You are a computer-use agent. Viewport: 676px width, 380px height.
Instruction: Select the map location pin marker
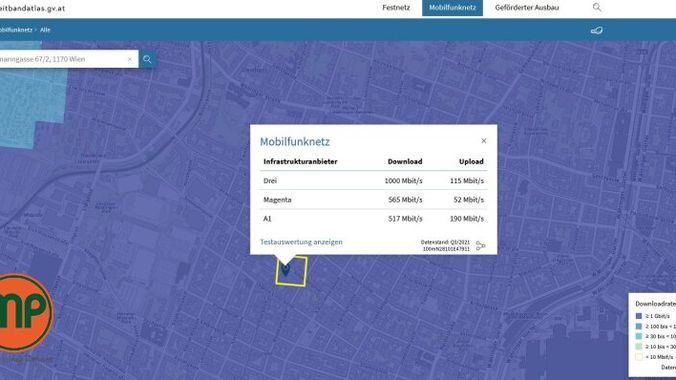pyautogui.click(x=285, y=270)
